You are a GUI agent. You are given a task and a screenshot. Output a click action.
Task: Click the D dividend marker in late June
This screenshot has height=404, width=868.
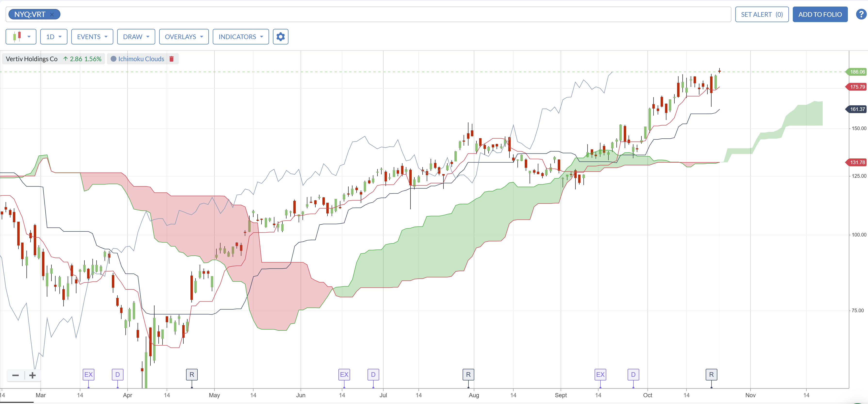373,374
